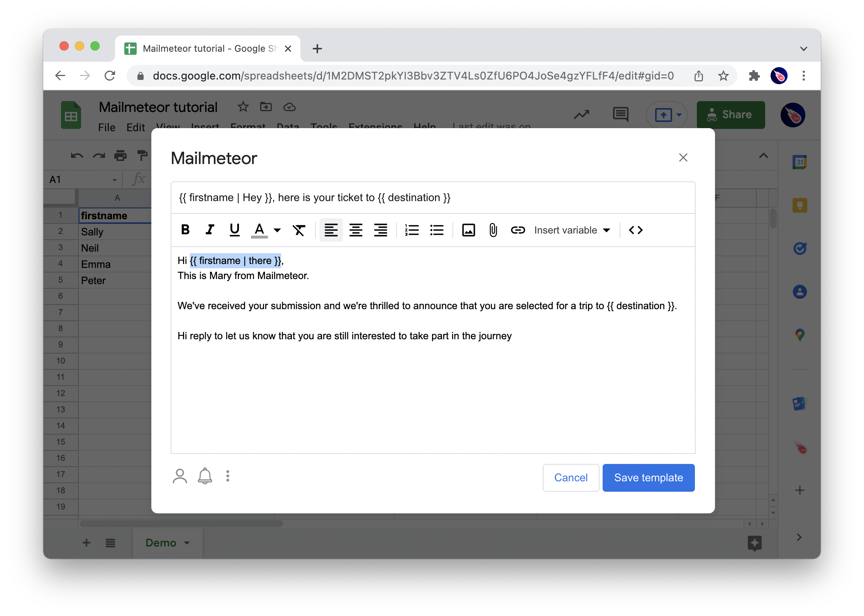This screenshot has width=864, height=616.
Task: Open the HTML source code view
Action: point(635,230)
